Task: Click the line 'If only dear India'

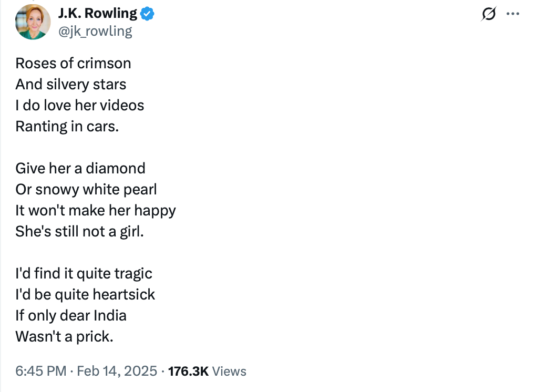Action: [71, 315]
